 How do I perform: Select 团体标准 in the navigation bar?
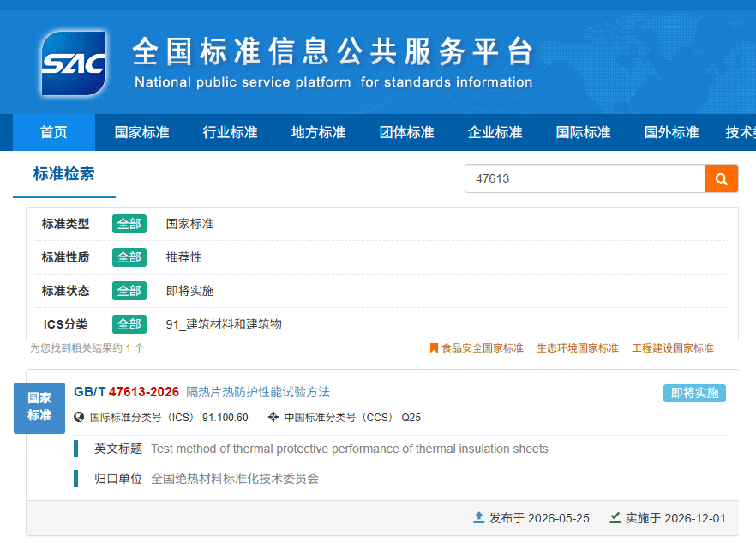point(406,132)
